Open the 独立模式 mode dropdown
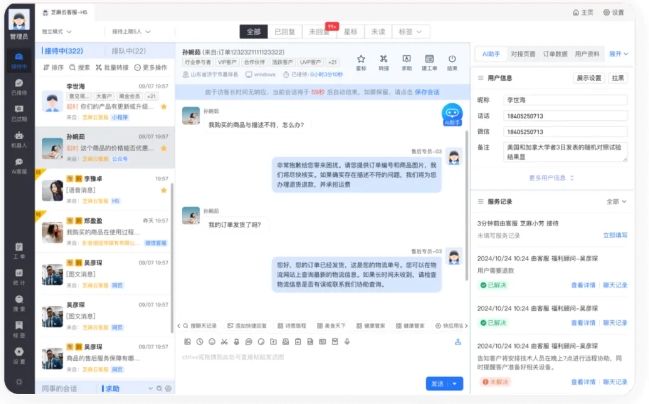649x404 pixels. point(57,31)
